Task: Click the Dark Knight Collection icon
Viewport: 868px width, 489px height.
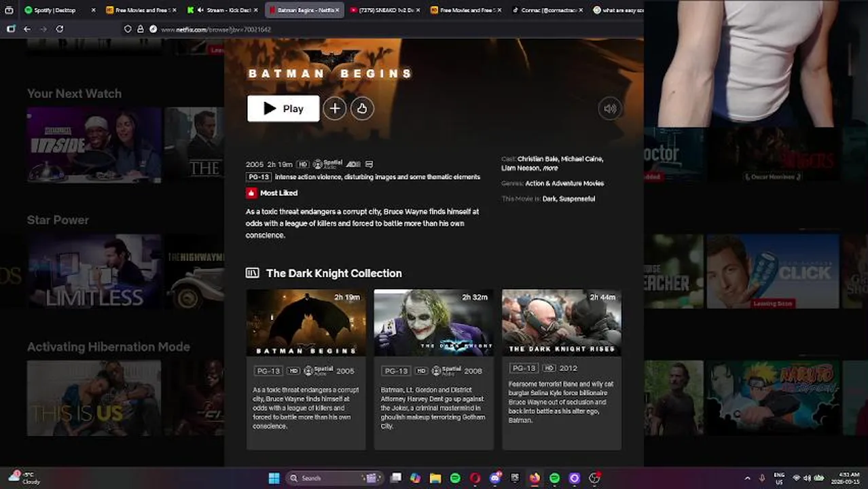Action: click(x=252, y=273)
